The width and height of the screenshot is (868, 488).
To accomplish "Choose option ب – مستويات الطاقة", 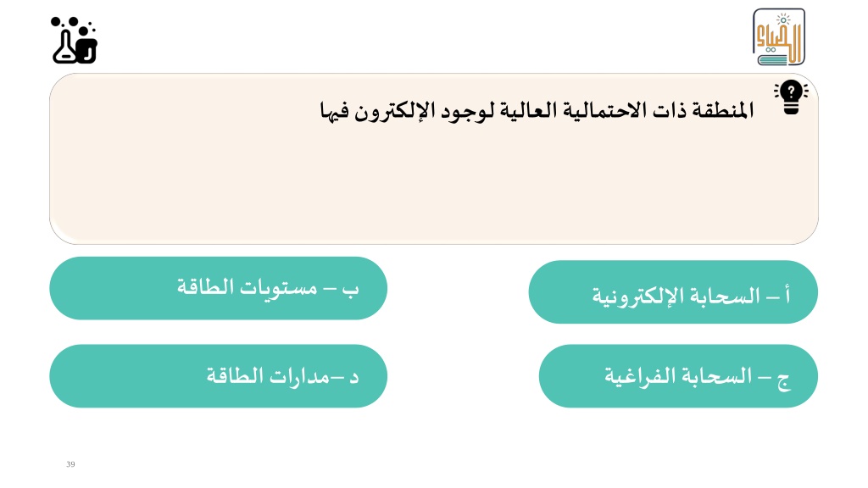I will [218, 288].
